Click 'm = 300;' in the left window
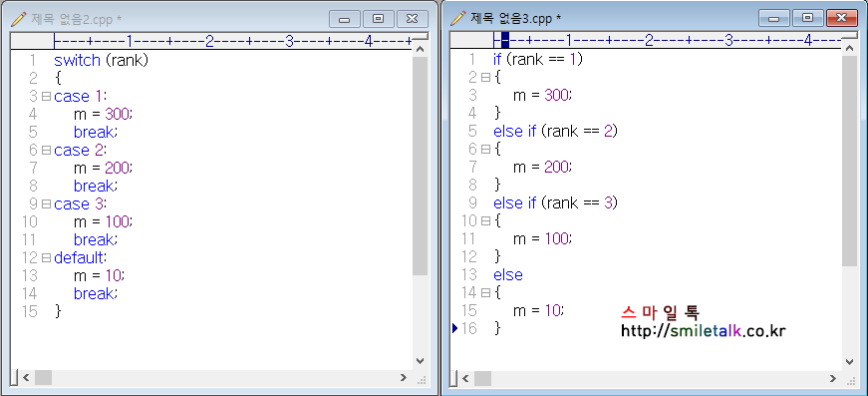Viewport: 868px width, 396px height. point(104,115)
